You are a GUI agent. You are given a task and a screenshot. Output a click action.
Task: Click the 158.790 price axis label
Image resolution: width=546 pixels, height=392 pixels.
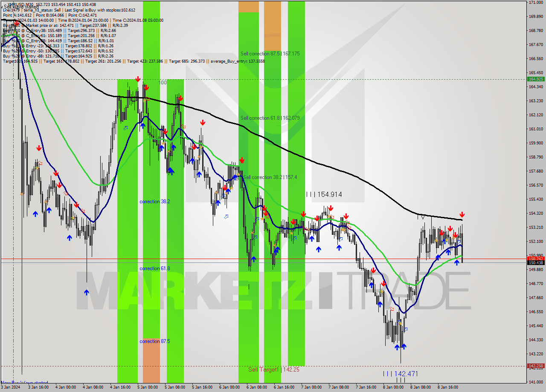536,157
